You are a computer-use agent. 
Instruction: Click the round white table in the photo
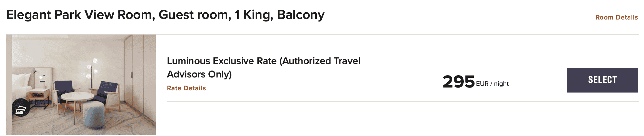click(x=77, y=97)
